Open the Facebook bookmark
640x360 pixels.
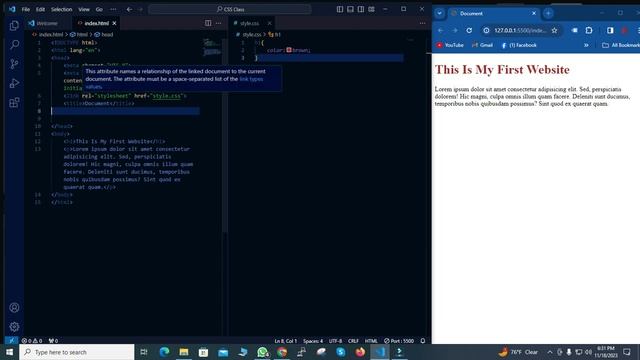coord(518,45)
